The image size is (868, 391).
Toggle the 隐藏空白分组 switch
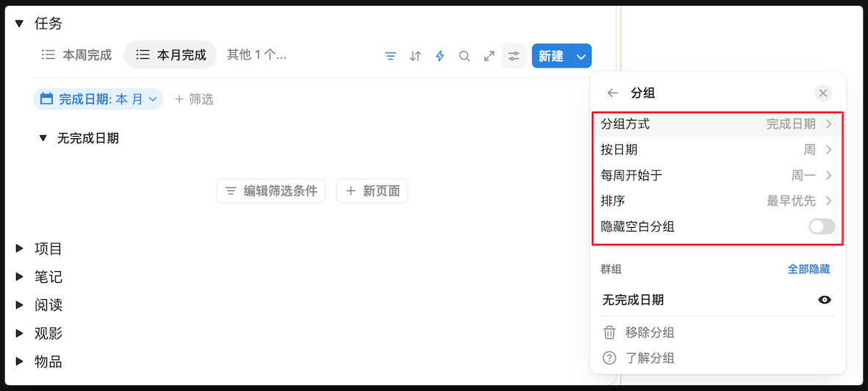822,226
